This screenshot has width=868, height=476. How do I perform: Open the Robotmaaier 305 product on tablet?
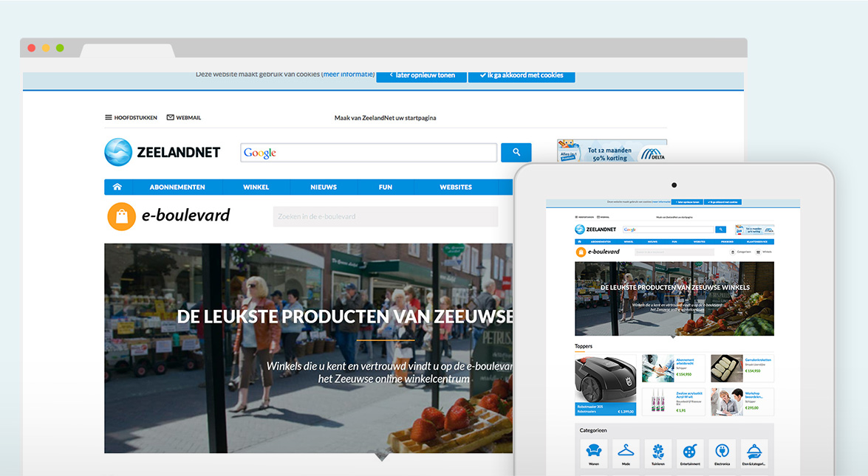(x=606, y=385)
